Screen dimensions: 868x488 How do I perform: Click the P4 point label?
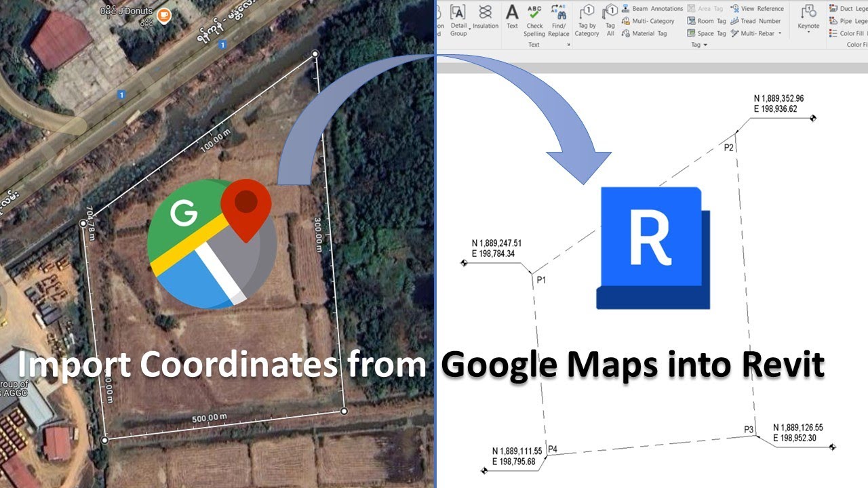coord(553,449)
